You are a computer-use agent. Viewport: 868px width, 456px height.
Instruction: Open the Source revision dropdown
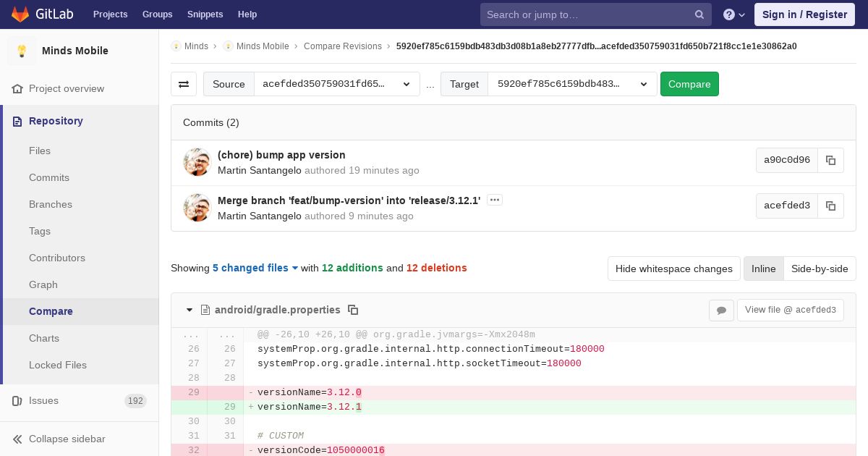pyautogui.click(x=336, y=84)
